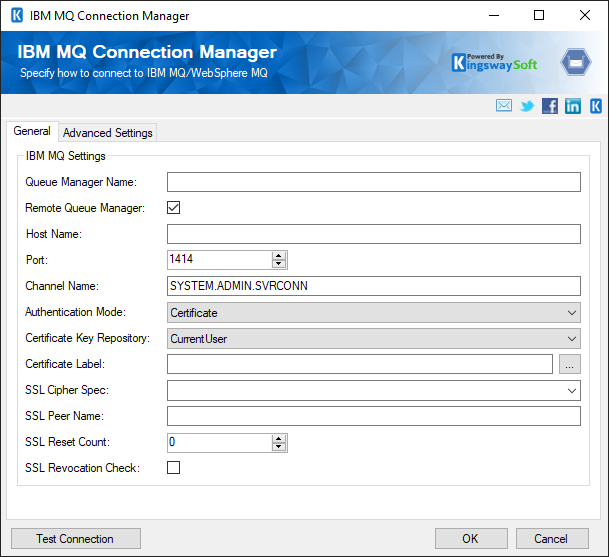The image size is (609, 557).
Task: Dismiss dialog with Cancel button
Action: point(552,539)
